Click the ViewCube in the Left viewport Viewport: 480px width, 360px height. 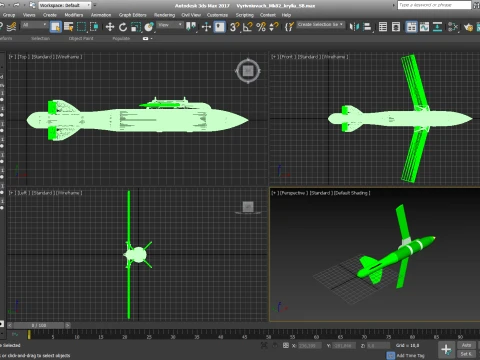[248, 207]
